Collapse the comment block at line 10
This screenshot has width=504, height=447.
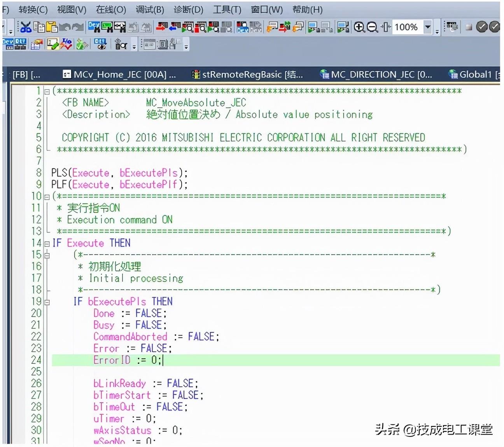[x=47, y=197]
